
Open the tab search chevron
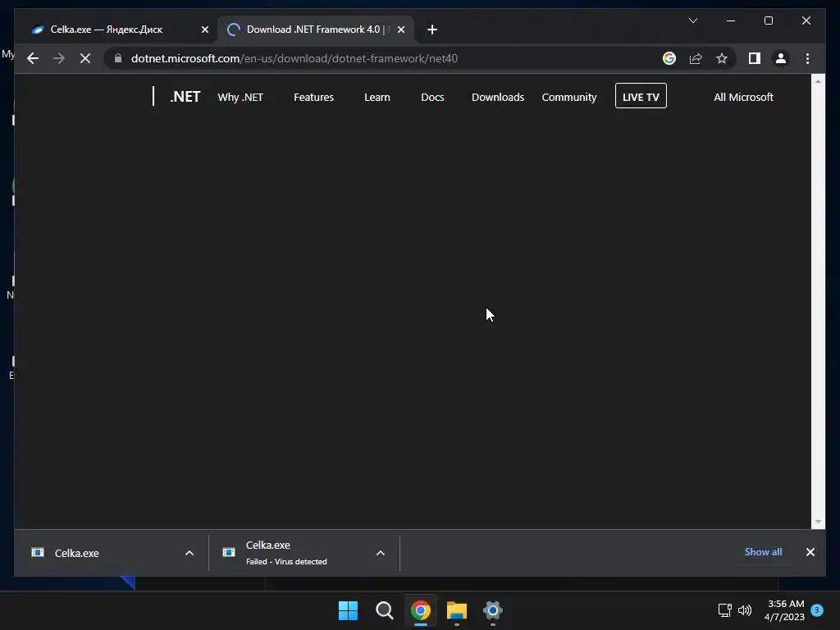point(692,21)
